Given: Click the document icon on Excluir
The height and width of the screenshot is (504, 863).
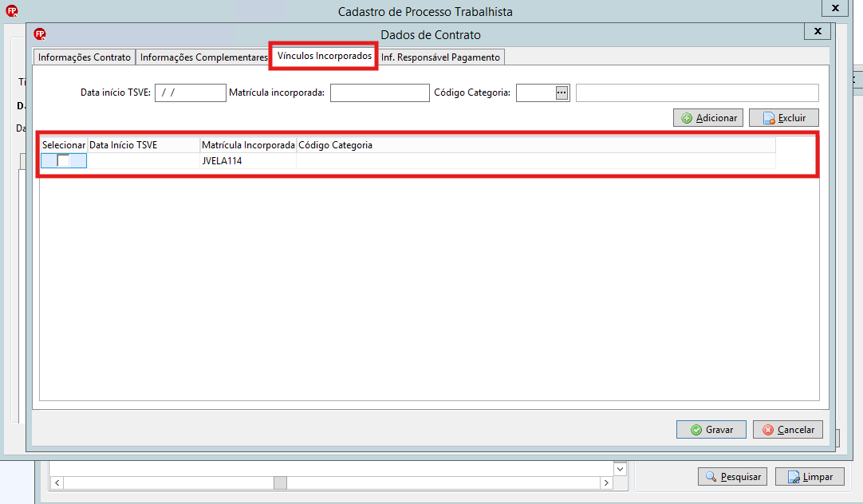Looking at the screenshot, I should [x=769, y=118].
